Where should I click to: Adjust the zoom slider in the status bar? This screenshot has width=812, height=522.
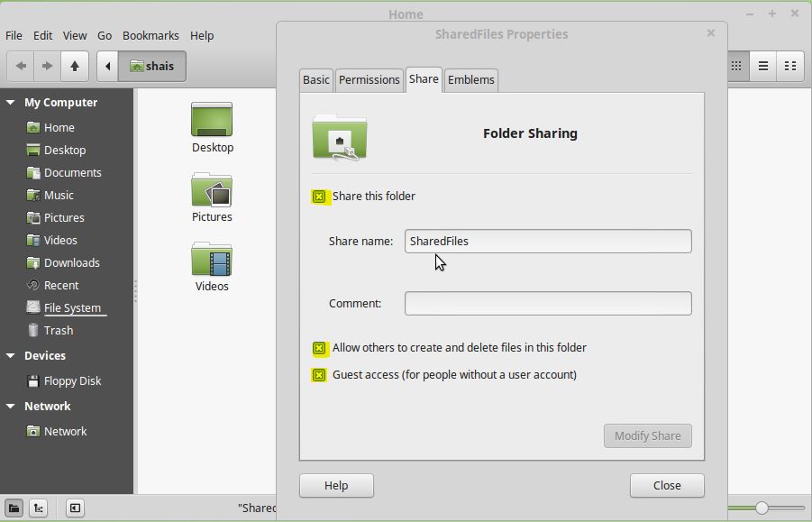click(762, 508)
